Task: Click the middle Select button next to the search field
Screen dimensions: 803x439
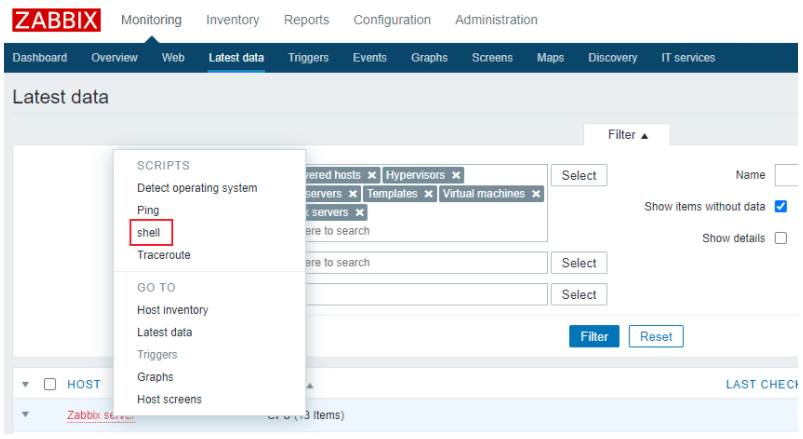Action: (x=579, y=263)
